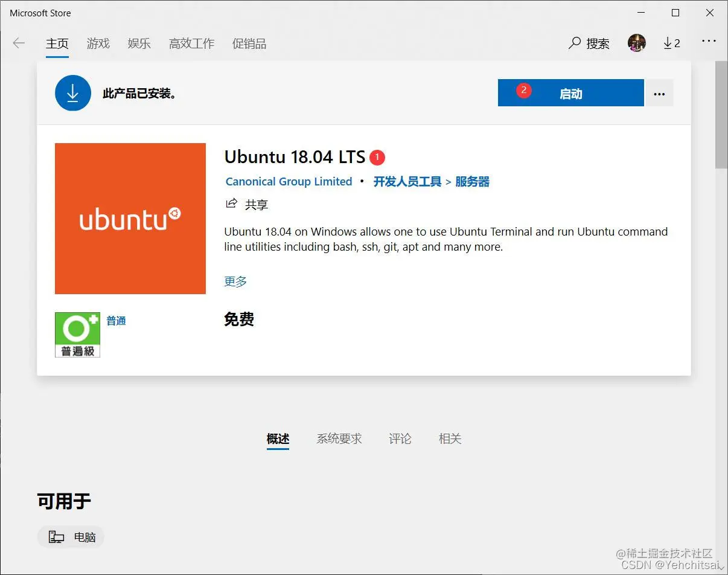Open the downloads icon showing 2 items

671,43
